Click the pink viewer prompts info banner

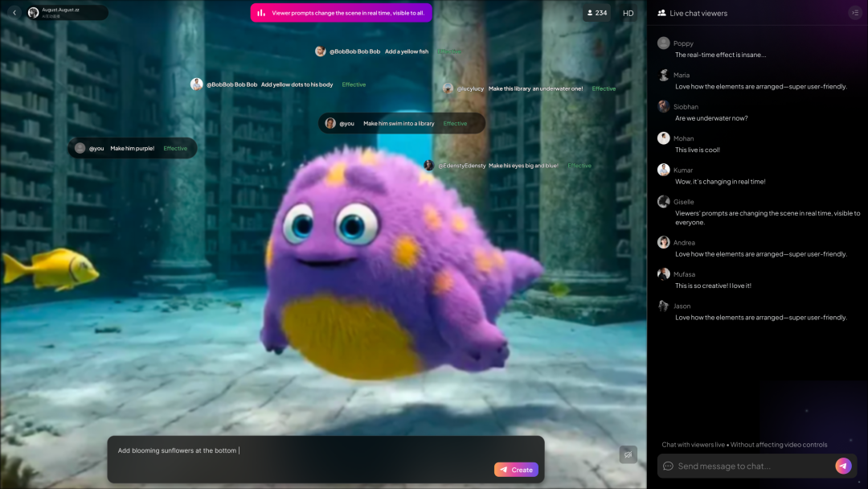pos(341,13)
